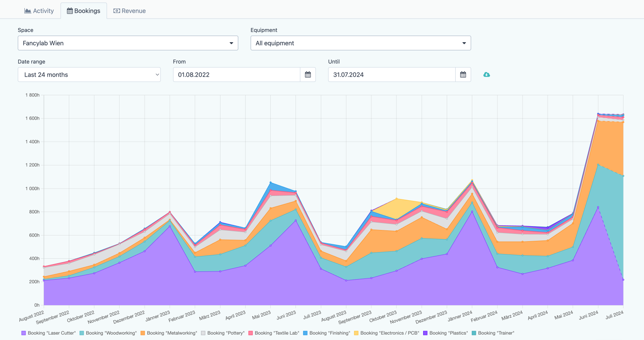Click the "Jänner 2023" axis label
Image resolution: width=644 pixels, height=340 pixels.
pyautogui.click(x=158, y=316)
